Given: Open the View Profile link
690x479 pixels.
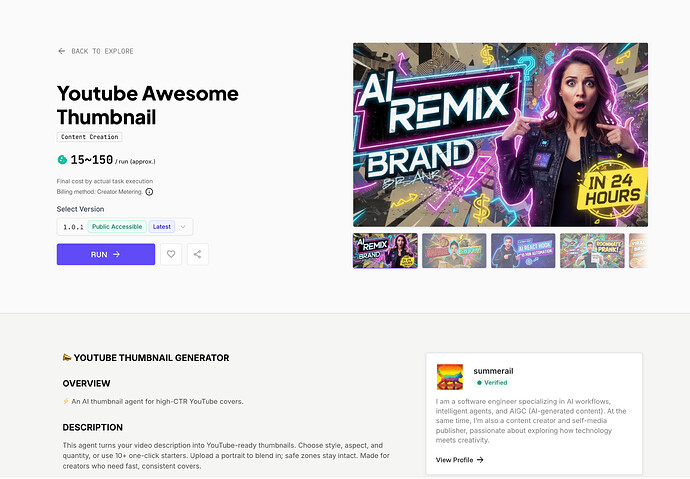Looking at the screenshot, I should coord(455,460).
